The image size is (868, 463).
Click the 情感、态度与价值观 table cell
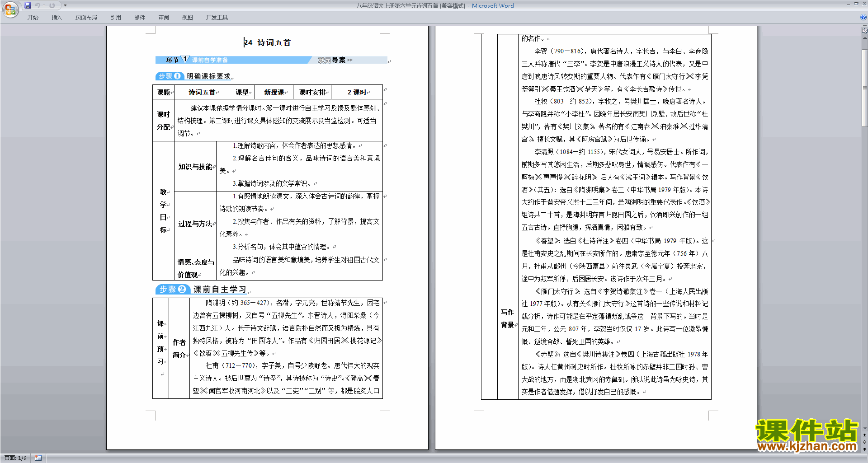pos(195,268)
